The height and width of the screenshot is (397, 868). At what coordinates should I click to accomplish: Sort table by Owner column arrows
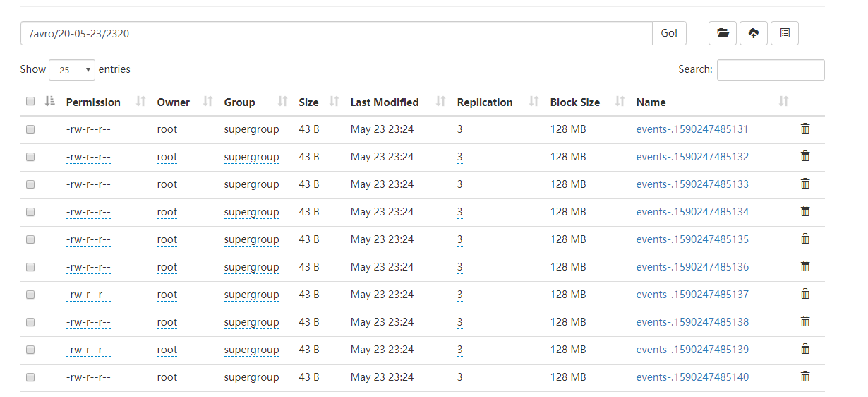click(207, 102)
